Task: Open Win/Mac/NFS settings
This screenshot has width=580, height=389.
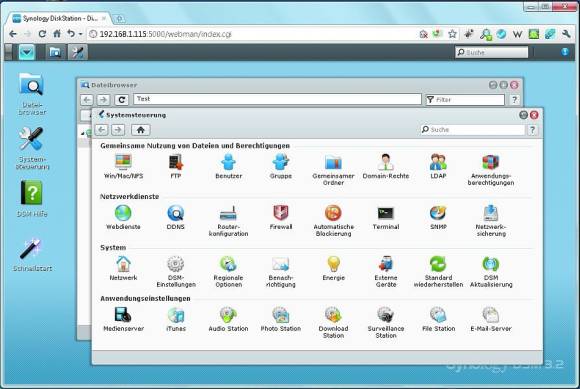Action: (x=123, y=166)
